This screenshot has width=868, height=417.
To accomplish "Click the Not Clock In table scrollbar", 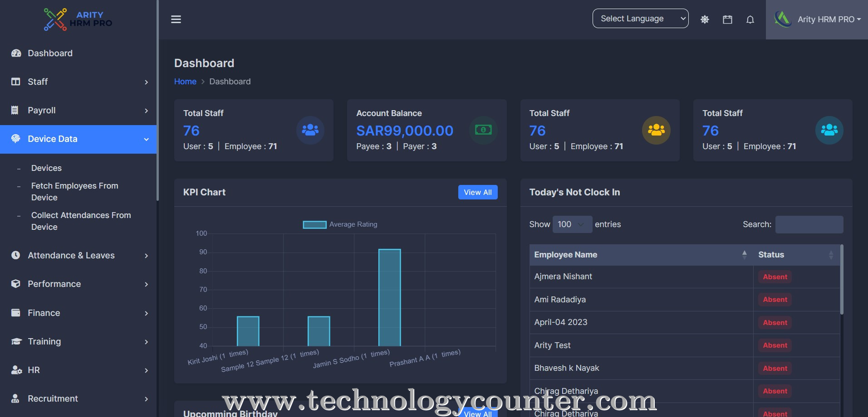I will pyautogui.click(x=842, y=280).
